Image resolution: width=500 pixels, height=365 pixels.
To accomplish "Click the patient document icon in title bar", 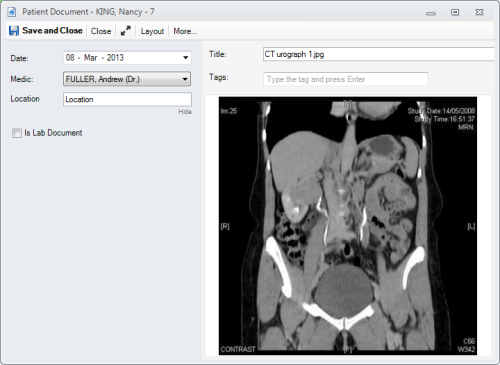I will (x=12, y=12).
